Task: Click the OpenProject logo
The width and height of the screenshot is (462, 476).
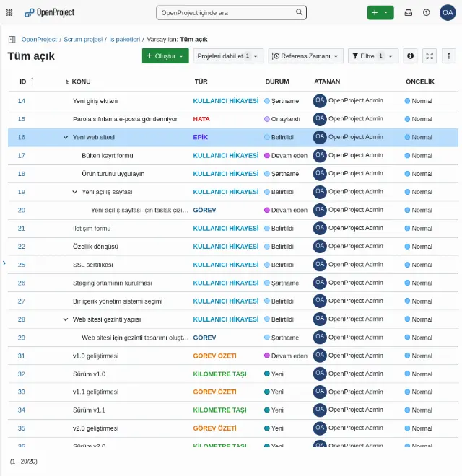Action: point(49,13)
